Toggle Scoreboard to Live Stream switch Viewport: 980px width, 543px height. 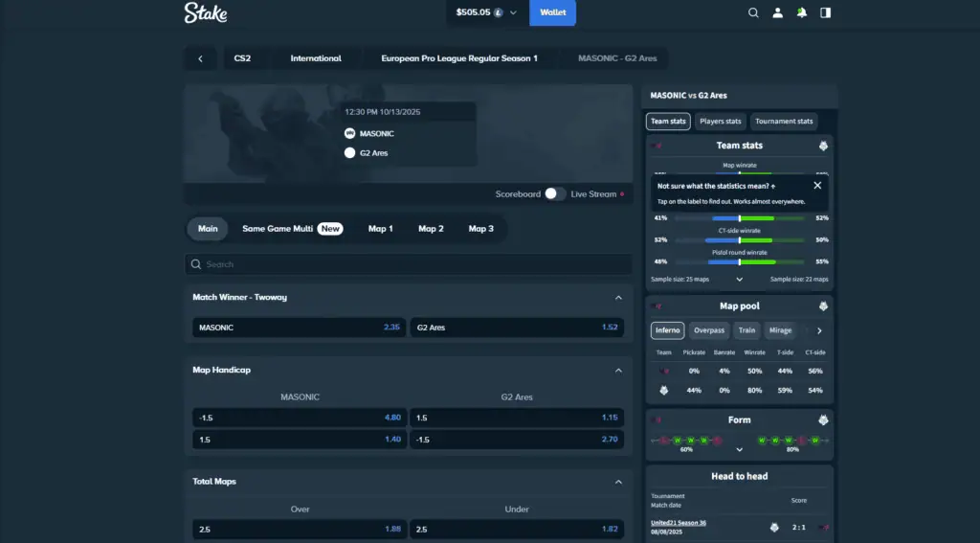(x=555, y=193)
